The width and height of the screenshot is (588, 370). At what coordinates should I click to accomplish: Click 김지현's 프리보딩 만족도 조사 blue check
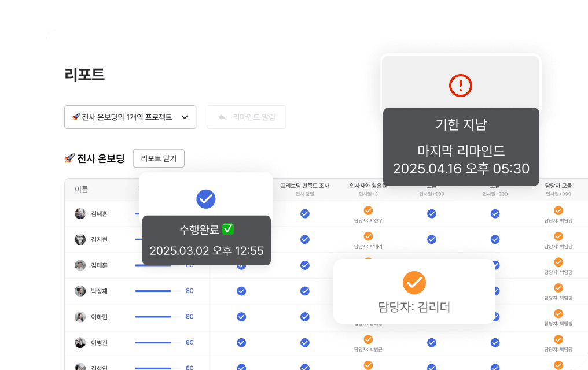tap(305, 239)
